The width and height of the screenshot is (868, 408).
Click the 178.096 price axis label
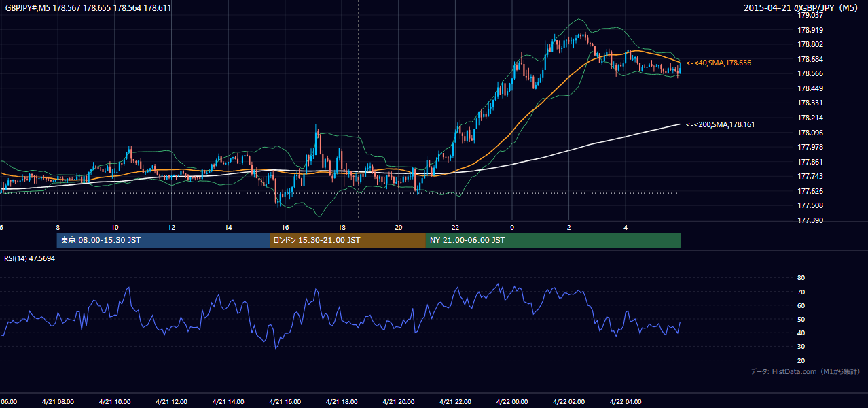810,133
